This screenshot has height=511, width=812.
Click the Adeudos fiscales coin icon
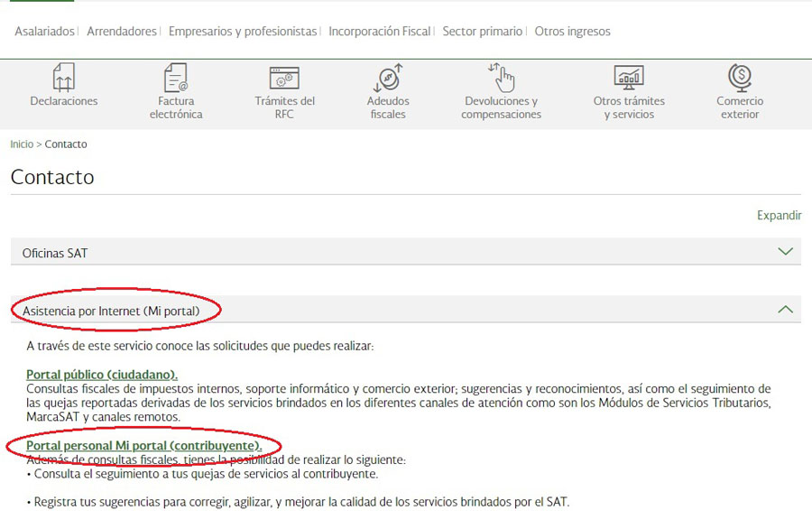388,78
